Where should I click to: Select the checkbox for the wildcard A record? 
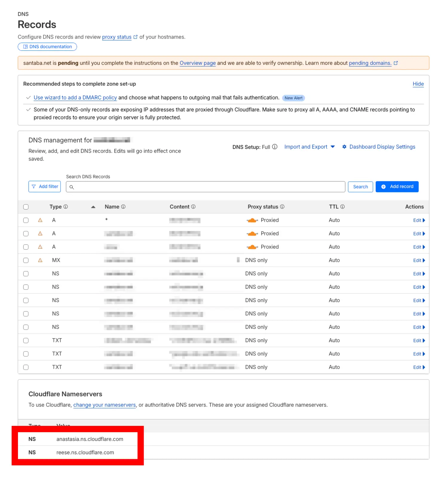[26, 220]
